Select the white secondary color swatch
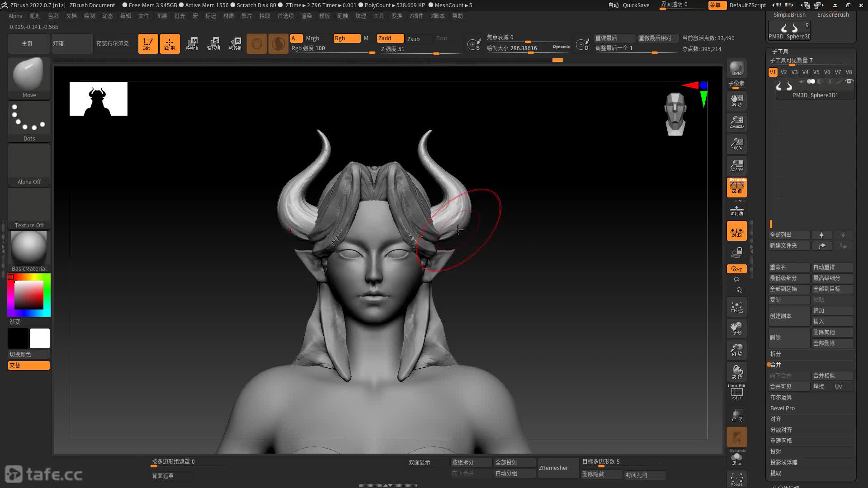868x488 pixels. [x=40, y=338]
